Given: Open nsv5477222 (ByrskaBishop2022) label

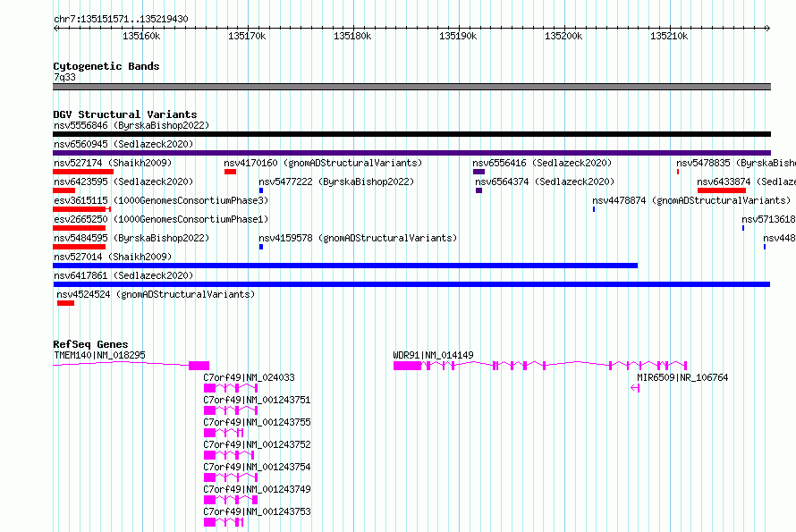Looking at the screenshot, I should click(x=336, y=182).
